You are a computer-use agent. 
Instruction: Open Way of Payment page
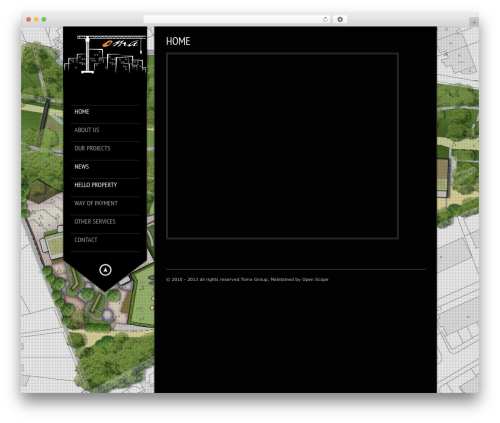96,203
